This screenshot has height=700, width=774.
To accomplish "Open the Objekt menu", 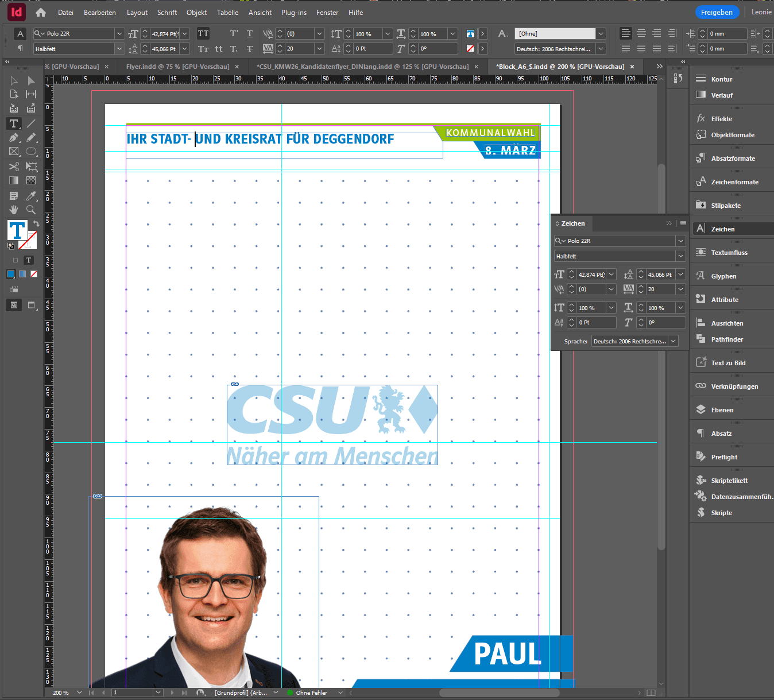I will pos(196,12).
